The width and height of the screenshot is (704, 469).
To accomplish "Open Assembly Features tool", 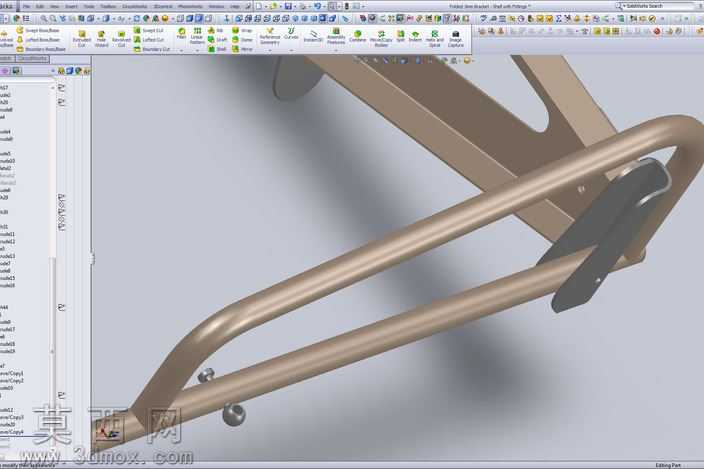I will pyautogui.click(x=336, y=36).
